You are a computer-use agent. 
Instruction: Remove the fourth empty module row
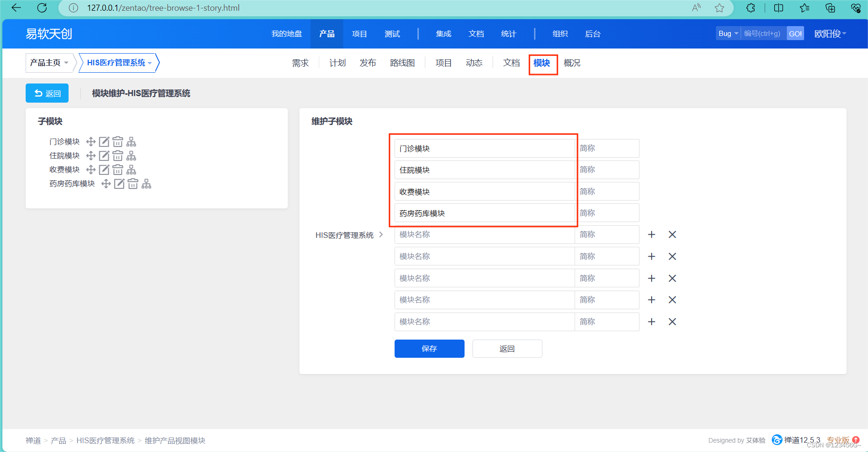(x=672, y=300)
